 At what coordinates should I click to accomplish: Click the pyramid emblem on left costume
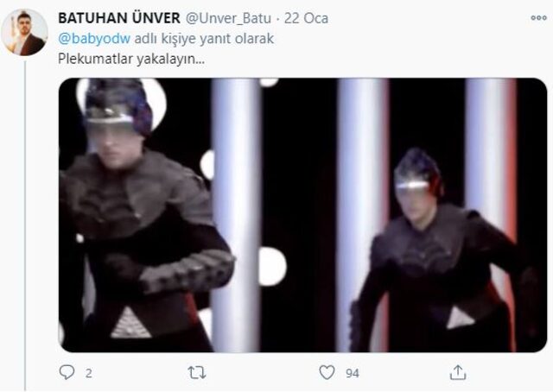[130, 323]
